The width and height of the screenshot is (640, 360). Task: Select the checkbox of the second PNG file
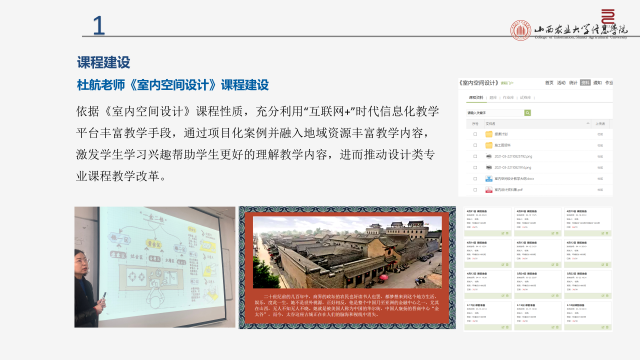[x=475, y=167]
